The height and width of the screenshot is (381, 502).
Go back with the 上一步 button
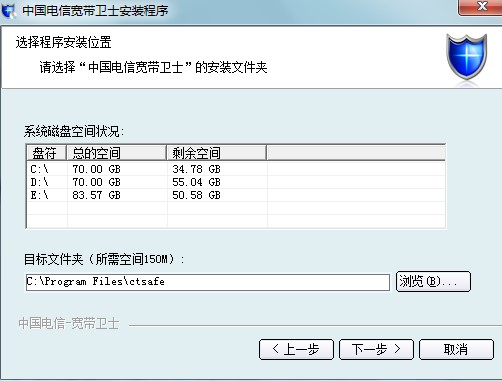[296, 349]
